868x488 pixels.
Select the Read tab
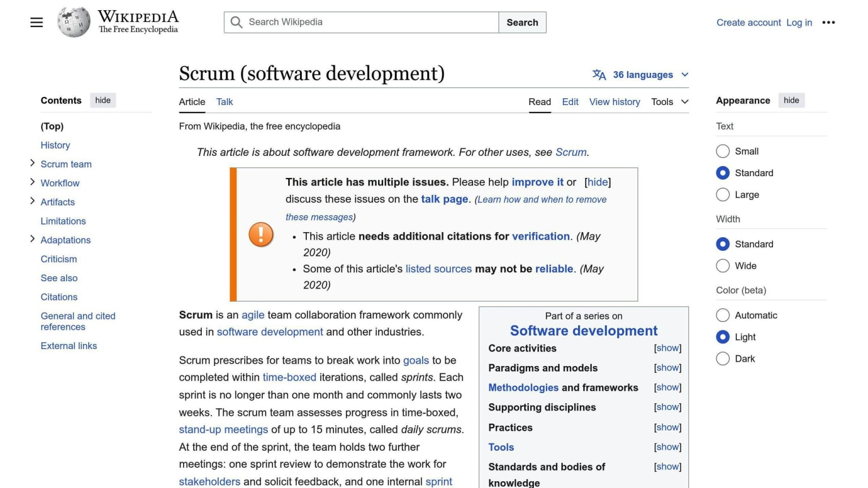click(x=540, y=102)
